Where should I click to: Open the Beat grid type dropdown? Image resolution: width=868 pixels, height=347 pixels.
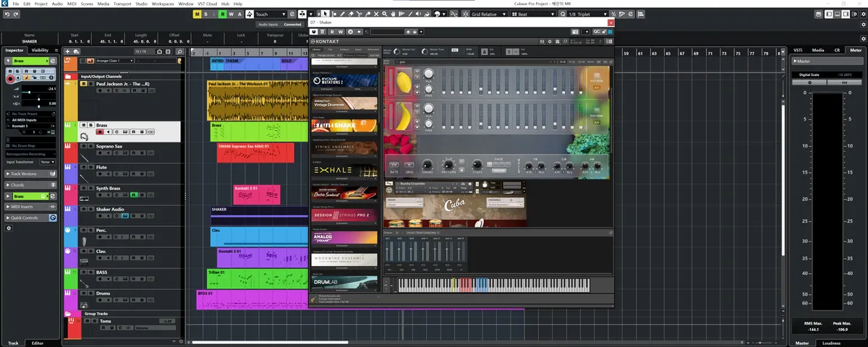coord(532,14)
